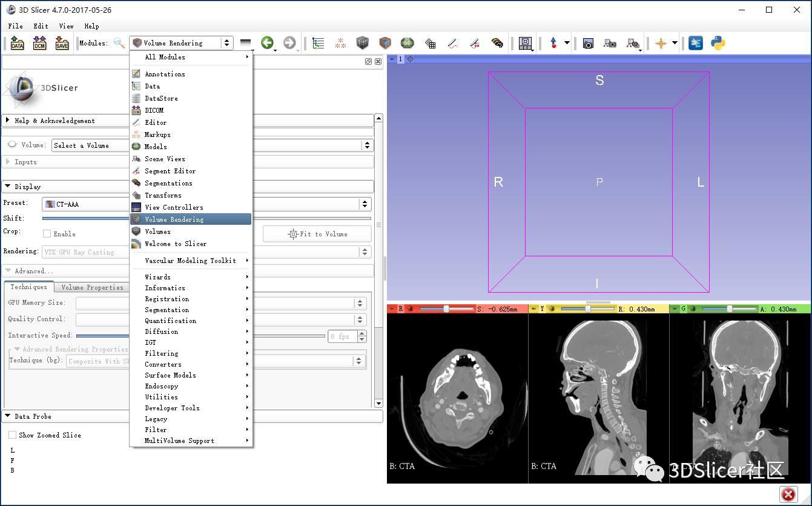Image resolution: width=812 pixels, height=506 pixels.
Task: Enable the Crop checkbox
Action: [47, 233]
